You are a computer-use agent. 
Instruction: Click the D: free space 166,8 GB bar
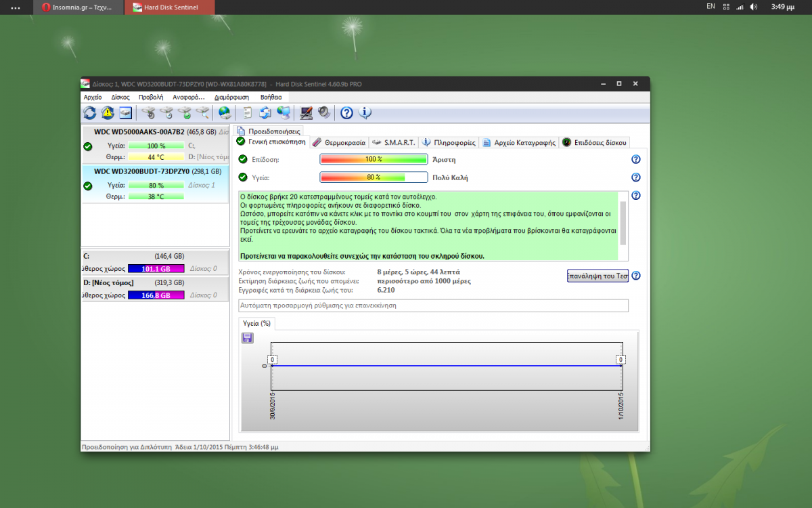point(156,295)
